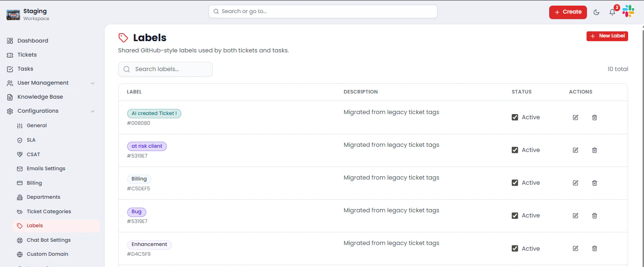The image size is (644, 267).
Task: Delete the Bug label
Action: pos(594,216)
